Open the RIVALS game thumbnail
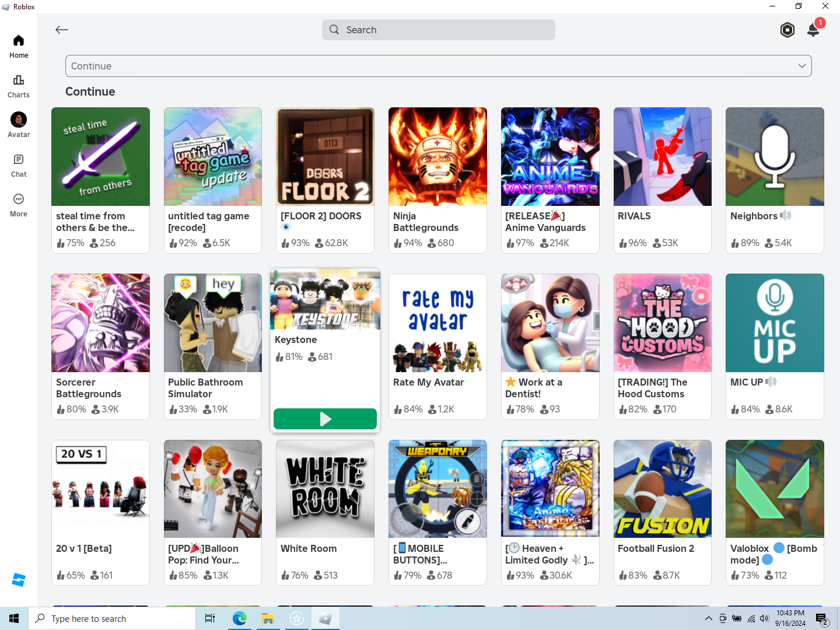This screenshot has height=630, width=840. 663,156
